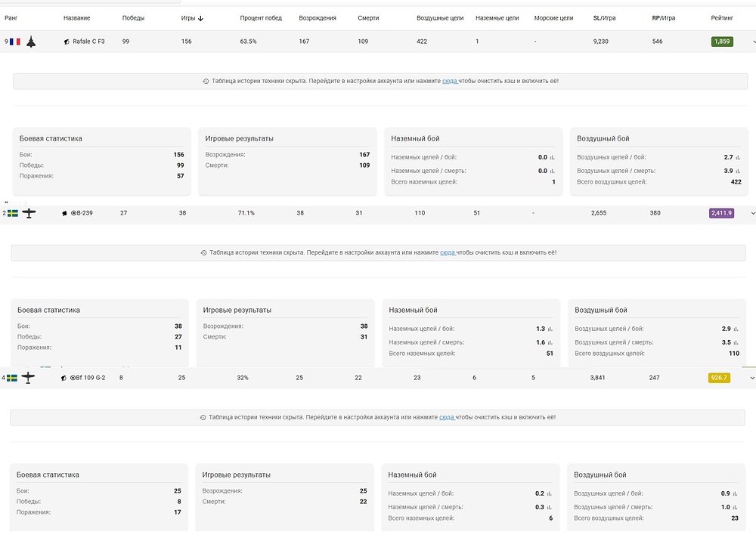Click the chart icon next to the 0.2 value
The height and width of the screenshot is (541, 756).
coord(549,494)
